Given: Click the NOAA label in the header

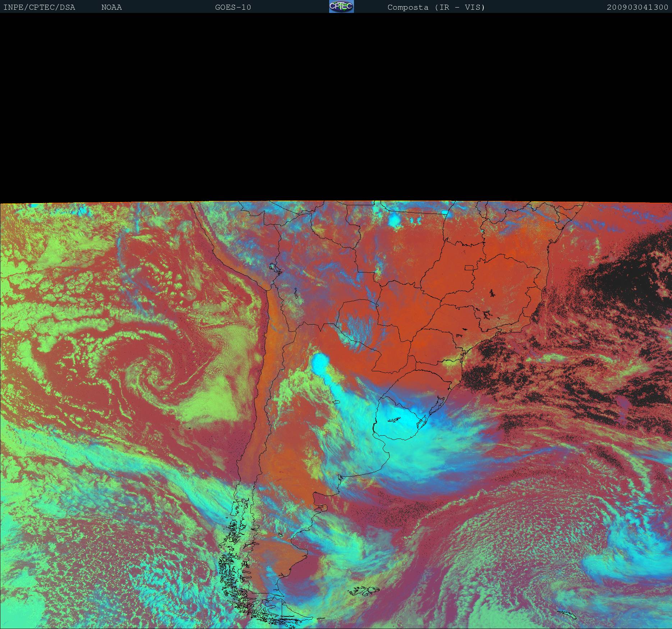Looking at the screenshot, I should 112,7.
